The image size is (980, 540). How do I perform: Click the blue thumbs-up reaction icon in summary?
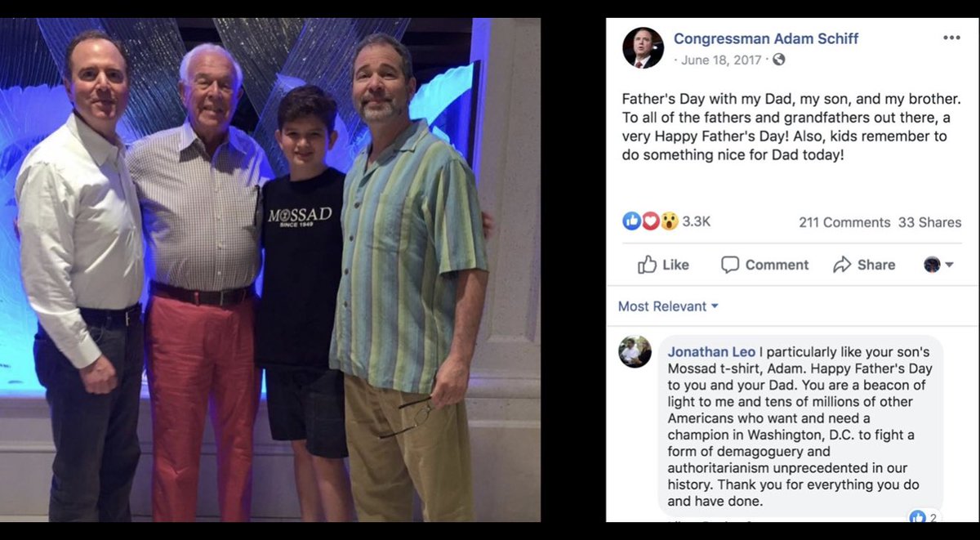[x=631, y=221]
